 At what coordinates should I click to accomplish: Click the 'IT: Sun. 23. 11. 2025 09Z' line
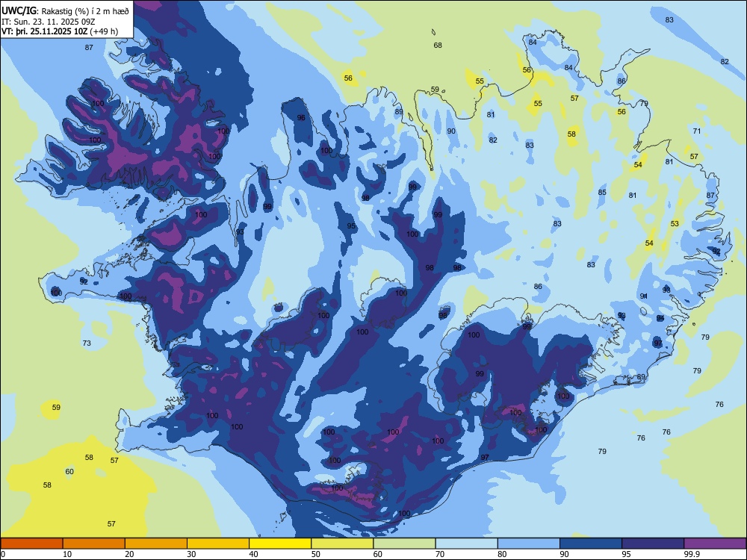coord(49,22)
